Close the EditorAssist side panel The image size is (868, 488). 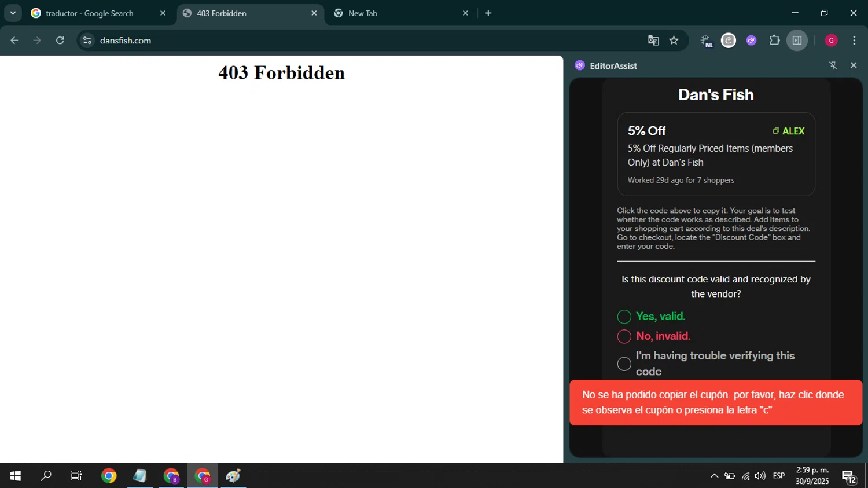(x=854, y=65)
